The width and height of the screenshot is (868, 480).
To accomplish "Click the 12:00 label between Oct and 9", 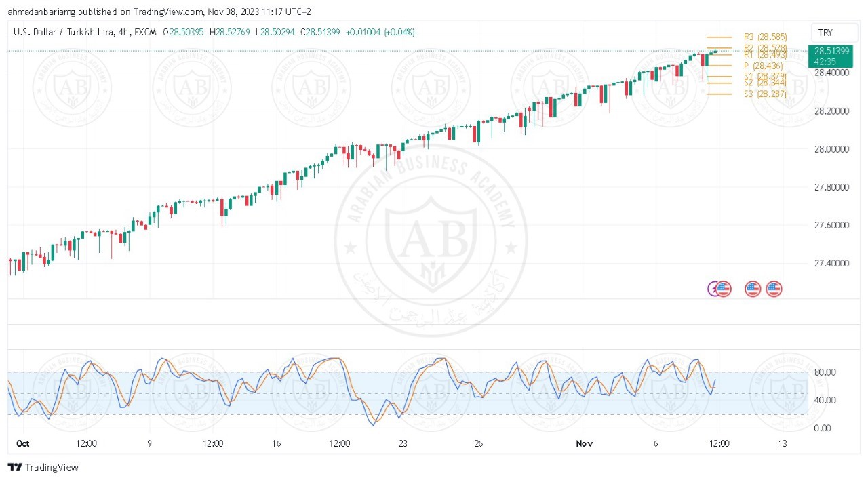I will click(x=86, y=443).
